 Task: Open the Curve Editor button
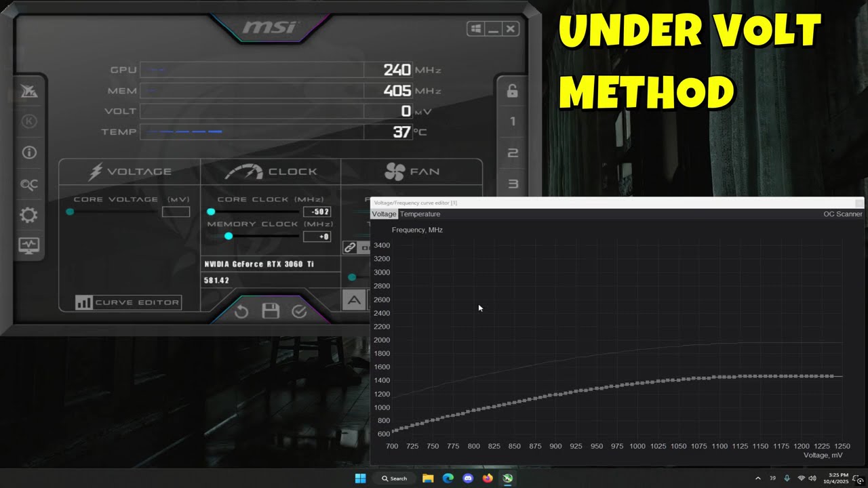point(128,302)
